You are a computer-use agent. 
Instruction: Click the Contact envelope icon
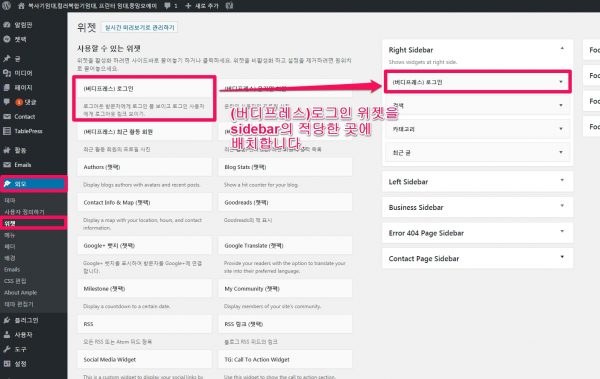coord(7,116)
